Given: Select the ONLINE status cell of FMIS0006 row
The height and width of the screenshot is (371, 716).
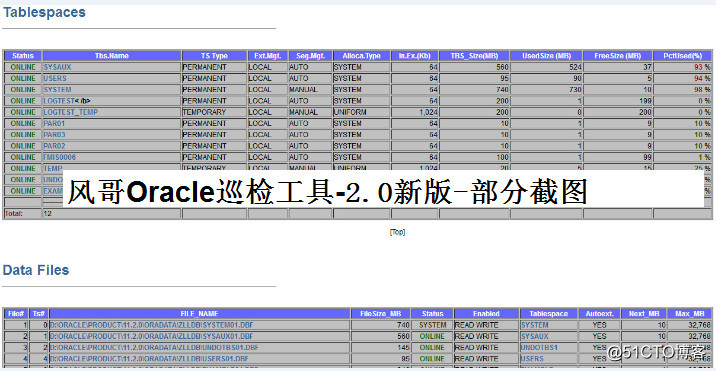Looking at the screenshot, I should 23,157.
